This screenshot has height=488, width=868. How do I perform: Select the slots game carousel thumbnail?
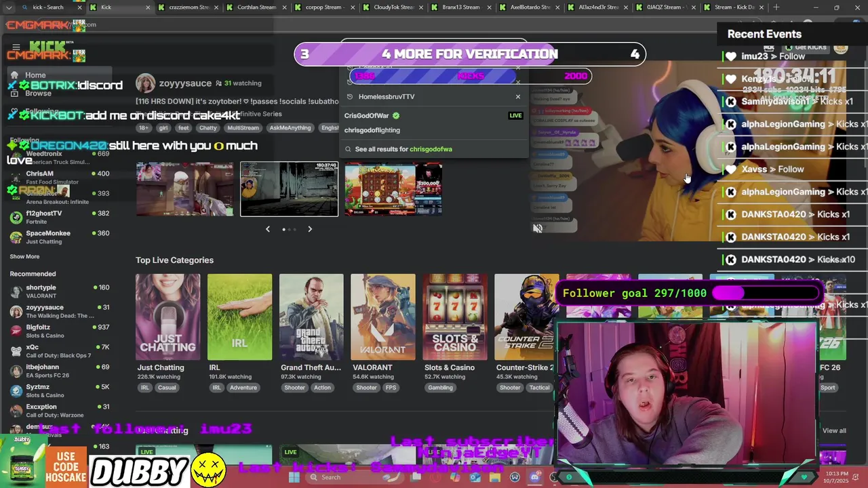pos(393,189)
